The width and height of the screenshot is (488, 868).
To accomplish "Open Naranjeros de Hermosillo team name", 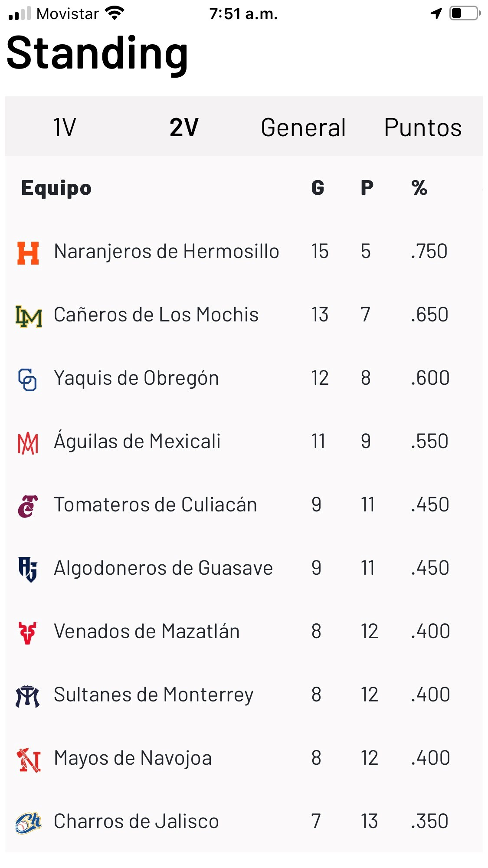I will tap(166, 252).
